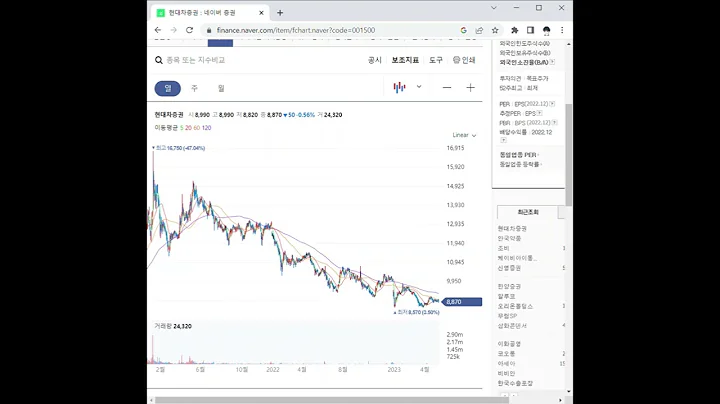The width and height of the screenshot is (720, 404).
Task: Open 안국약품 in recent list
Action: point(509,238)
